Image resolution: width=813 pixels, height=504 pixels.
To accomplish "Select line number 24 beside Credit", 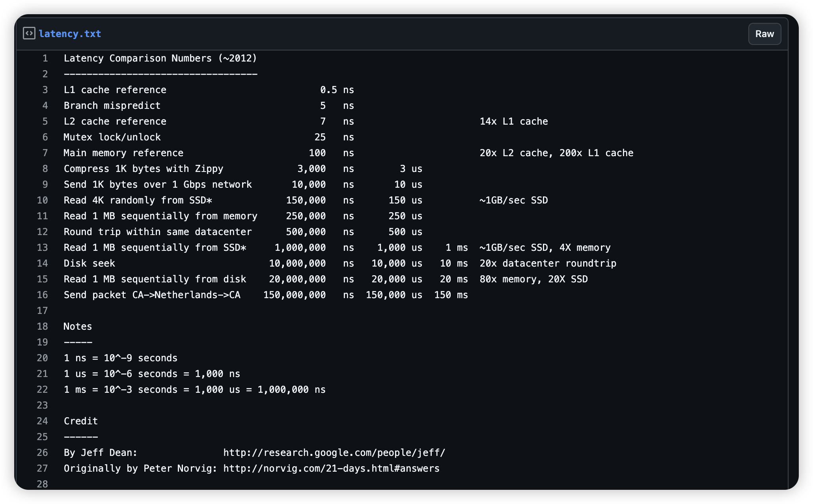I will point(43,421).
